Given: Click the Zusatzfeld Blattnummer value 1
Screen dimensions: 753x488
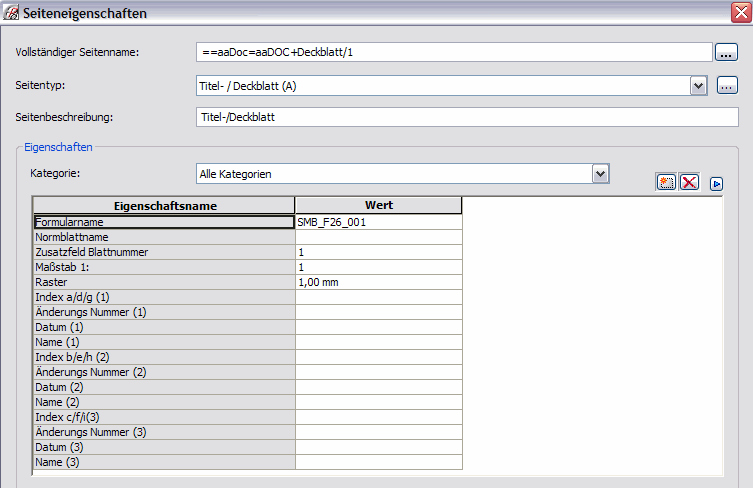Looking at the screenshot, I should coord(378,252).
